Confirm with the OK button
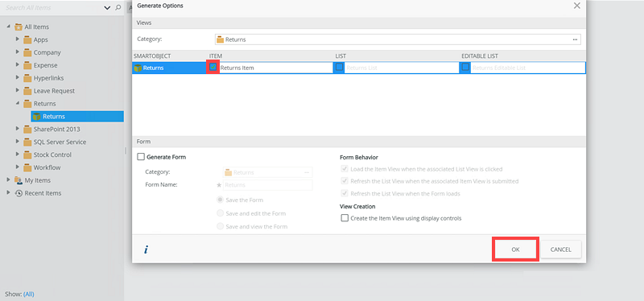Image resolution: width=644 pixels, height=301 pixels. point(515,249)
